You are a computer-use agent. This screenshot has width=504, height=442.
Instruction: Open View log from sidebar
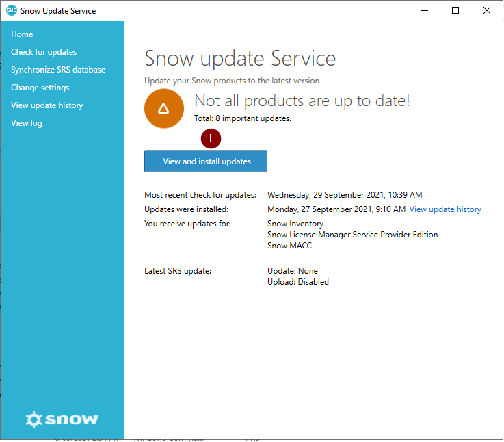(x=27, y=123)
